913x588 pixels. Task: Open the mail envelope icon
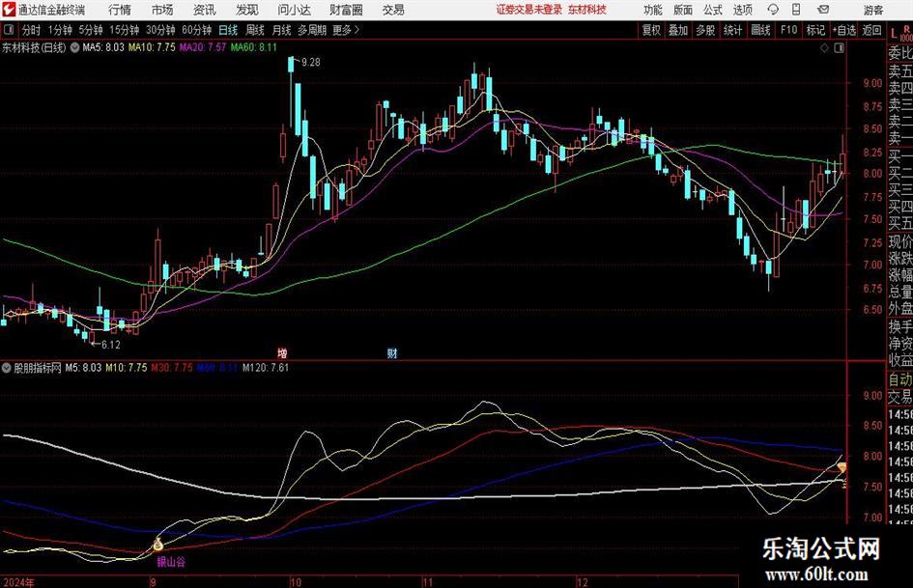pos(823,10)
